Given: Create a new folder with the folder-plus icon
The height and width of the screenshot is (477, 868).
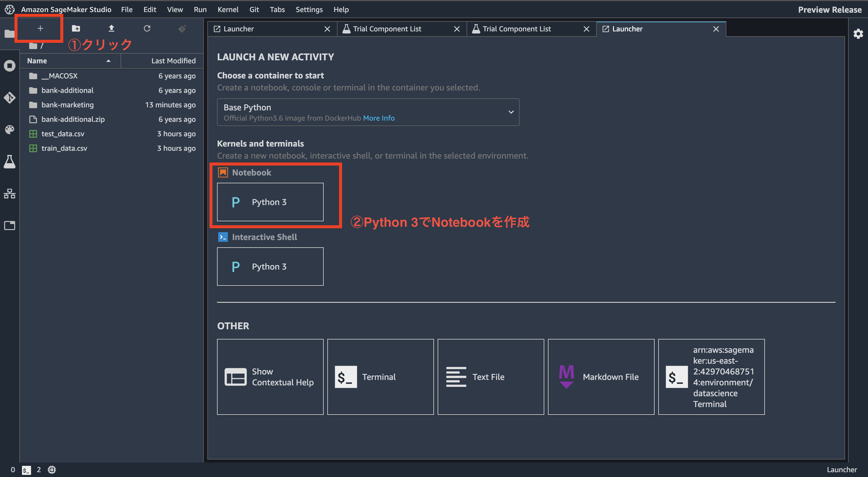Looking at the screenshot, I should [x=76, y=28].
